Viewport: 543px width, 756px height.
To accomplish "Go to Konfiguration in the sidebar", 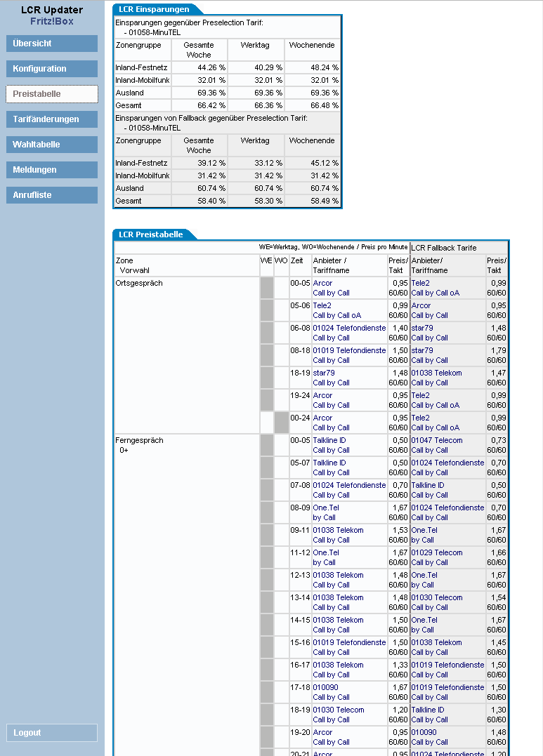I will (52, 69).
